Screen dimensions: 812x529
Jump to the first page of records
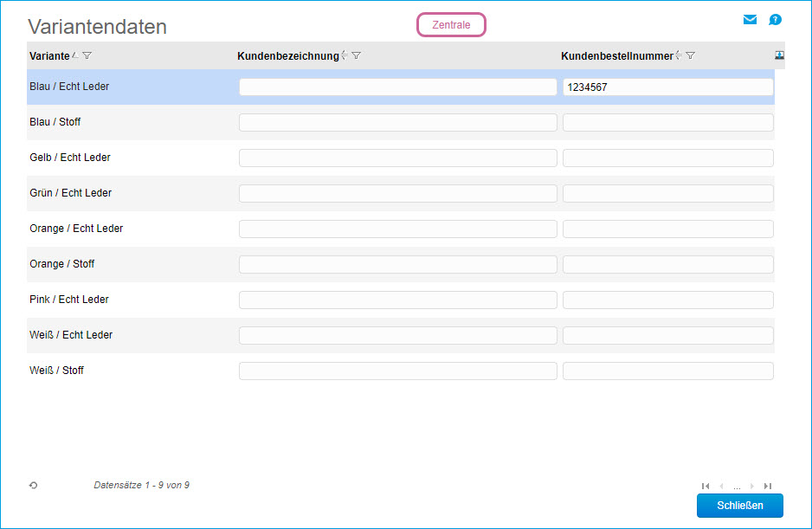coord(706,487)
